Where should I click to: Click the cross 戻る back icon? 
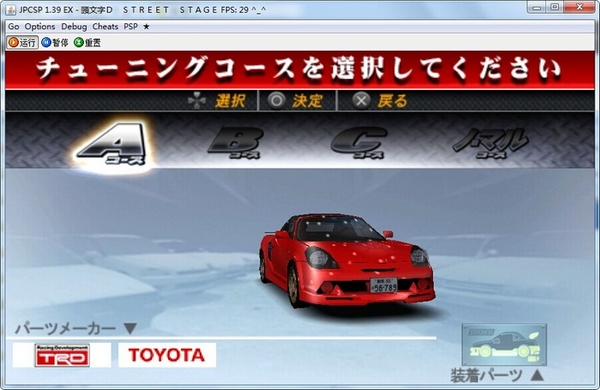(361, 101)
